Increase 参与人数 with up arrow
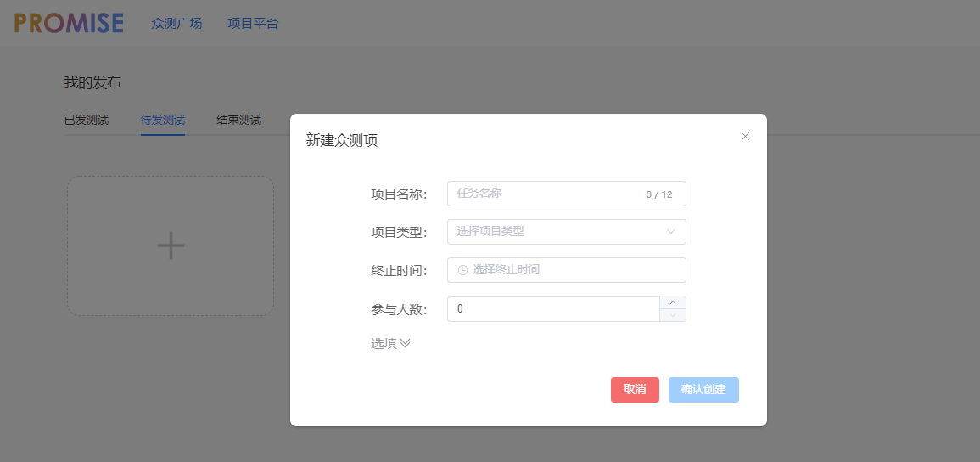The height and width of the screenshot is (462, 980). (673, 302)
